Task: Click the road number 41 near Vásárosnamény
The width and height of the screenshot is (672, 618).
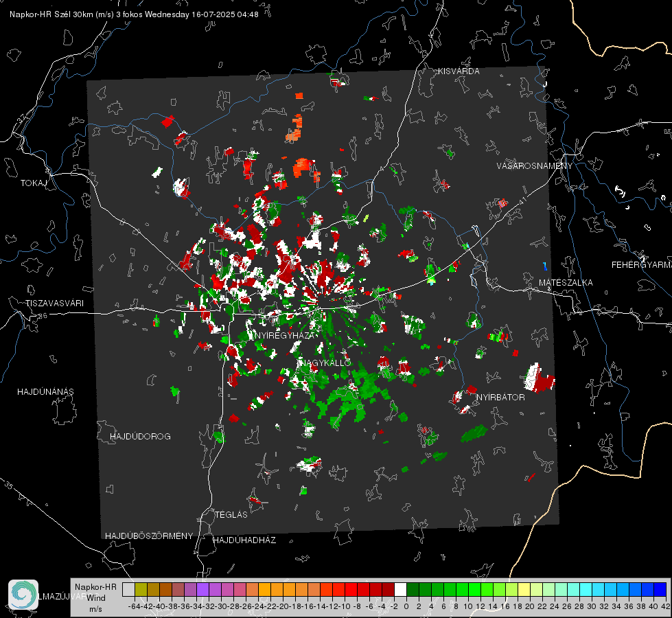Action: pyautogui.click(x=522, y=201)
